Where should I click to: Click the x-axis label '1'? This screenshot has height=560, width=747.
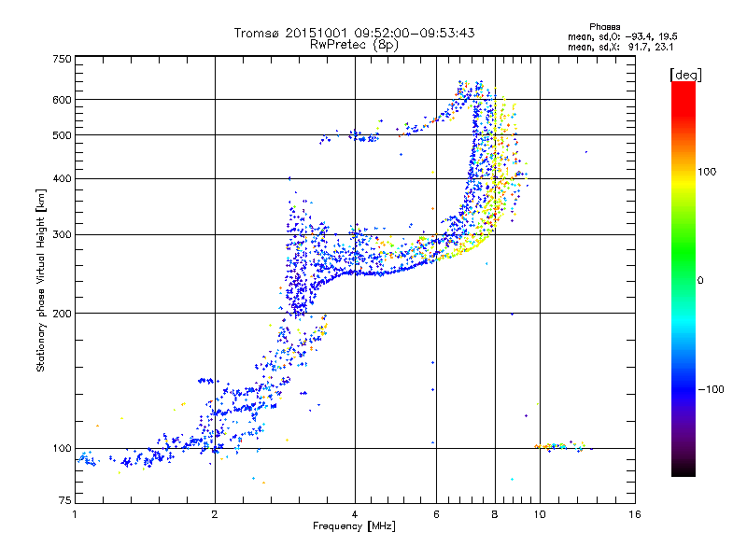tap(75, 514)
